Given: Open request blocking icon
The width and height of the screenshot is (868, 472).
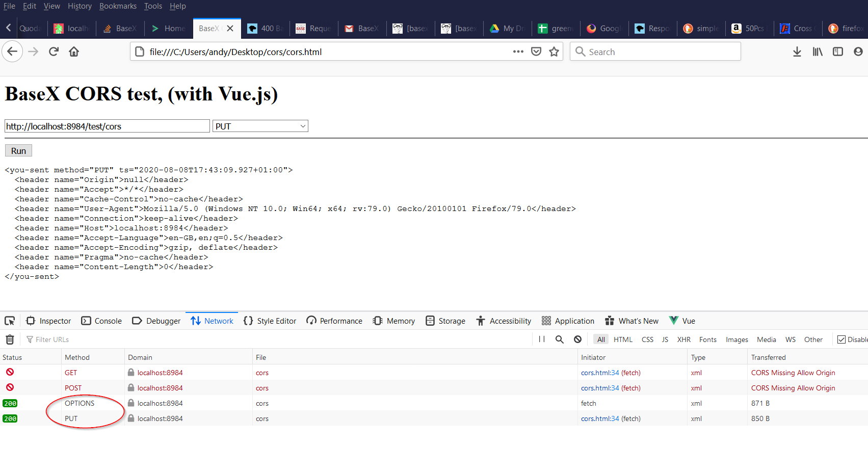Looking at the screenshot, I should pyautogui.click(x=577, y=339).
